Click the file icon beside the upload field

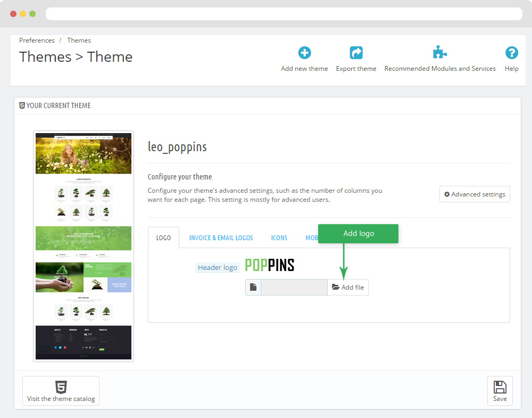click(253, 288)
